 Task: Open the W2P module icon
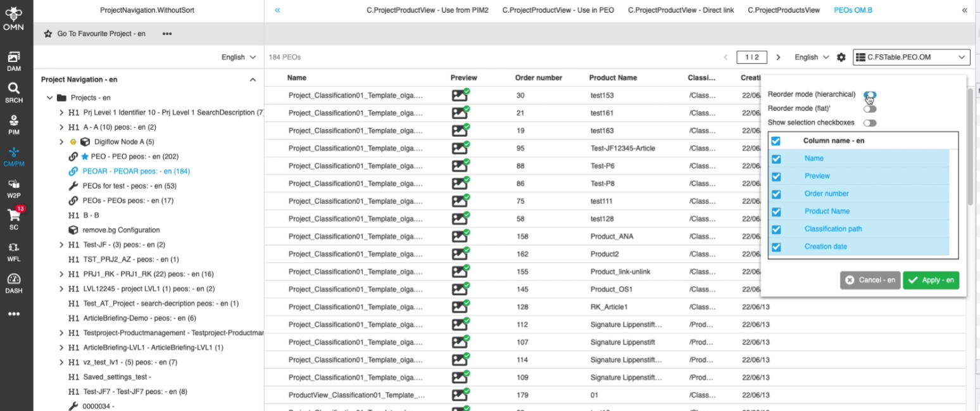[14, 188]
